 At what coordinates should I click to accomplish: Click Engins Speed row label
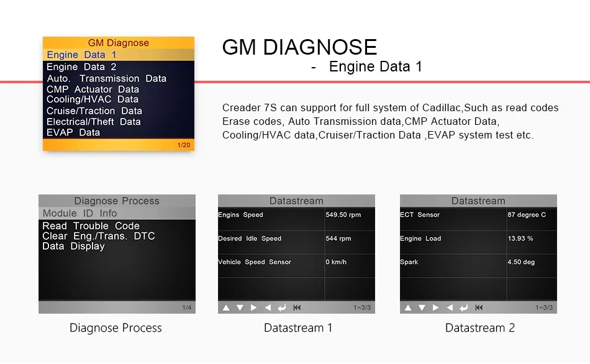point(240,215)
